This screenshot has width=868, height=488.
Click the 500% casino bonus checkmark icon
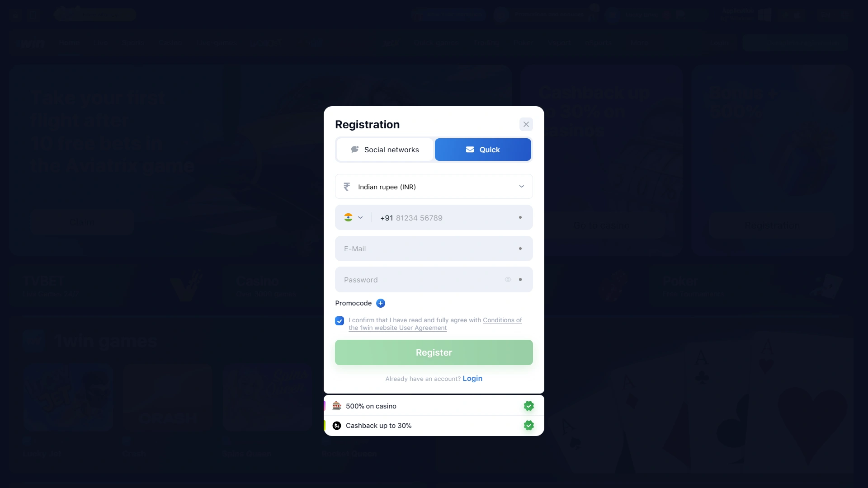pyautogui.click(x=528, y=406)
